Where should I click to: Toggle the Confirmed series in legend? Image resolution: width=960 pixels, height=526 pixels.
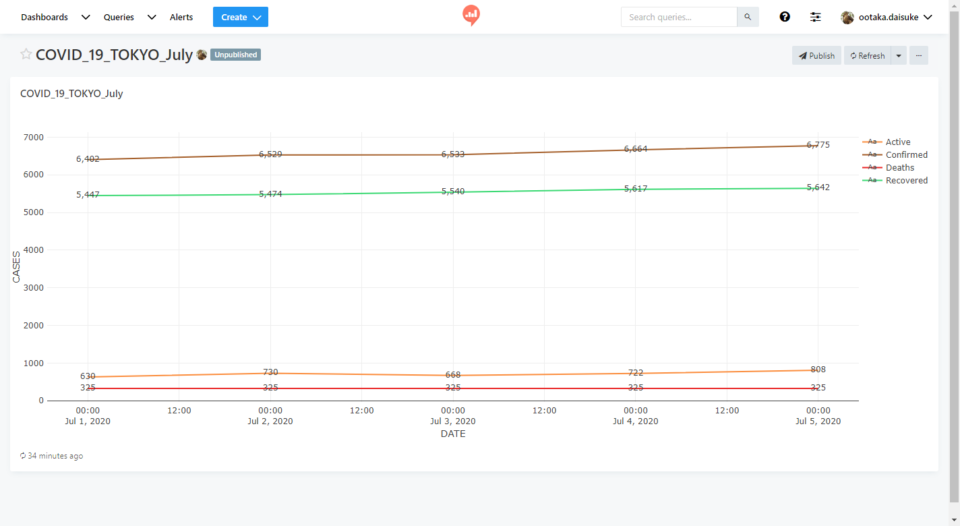(906, 155)
